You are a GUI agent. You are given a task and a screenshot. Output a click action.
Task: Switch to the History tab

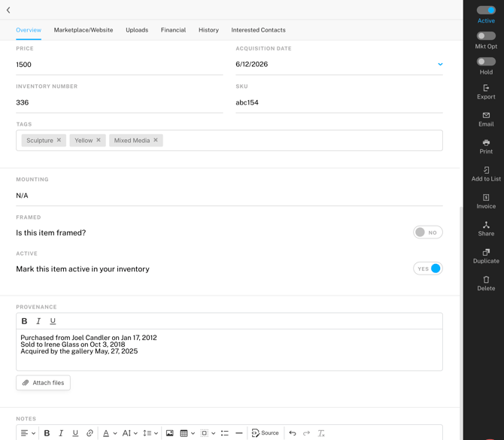click(x=208, y=30)
